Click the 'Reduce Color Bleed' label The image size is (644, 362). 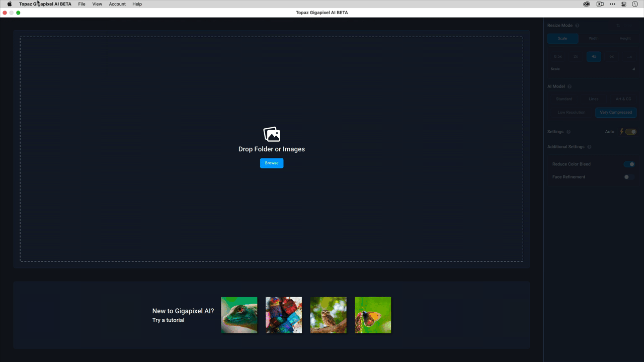pos(572,164)
